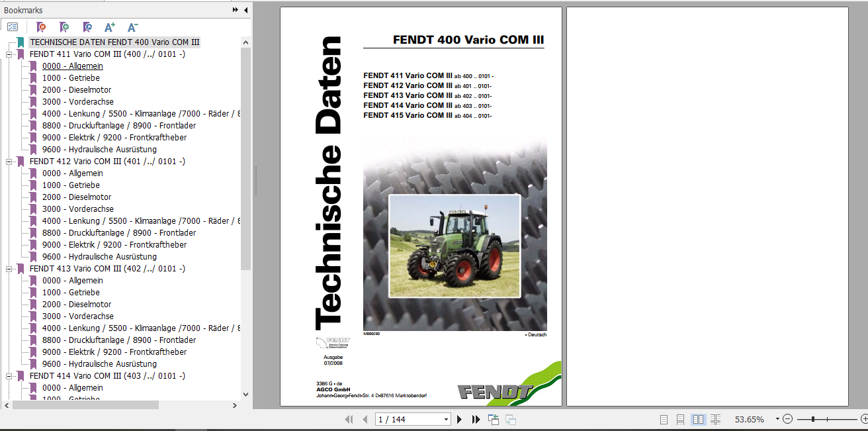Collapse the FENDT 411 Vario COM III node
Image resolution: width=868 pixels, height=431 pixels.
(x=9, y=54)
